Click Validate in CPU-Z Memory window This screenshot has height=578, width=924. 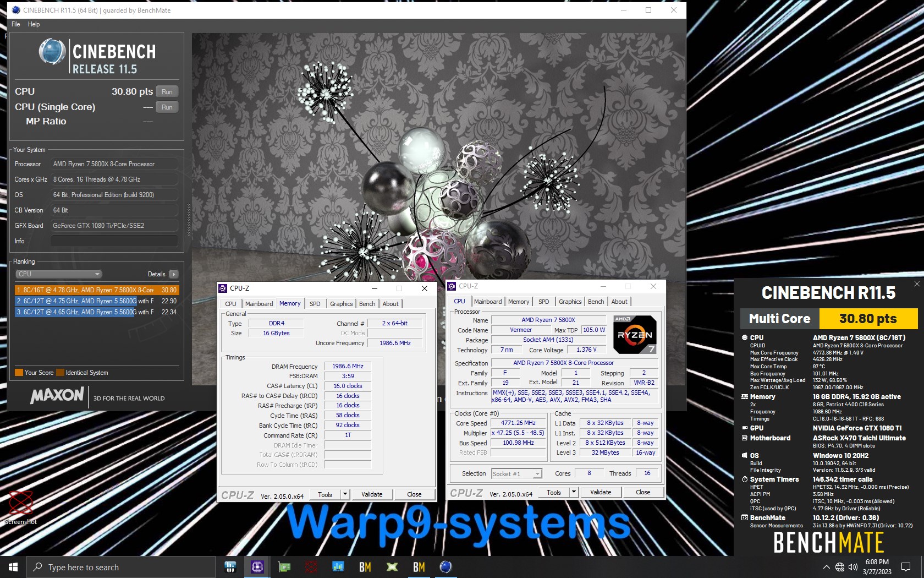point(372,494)
